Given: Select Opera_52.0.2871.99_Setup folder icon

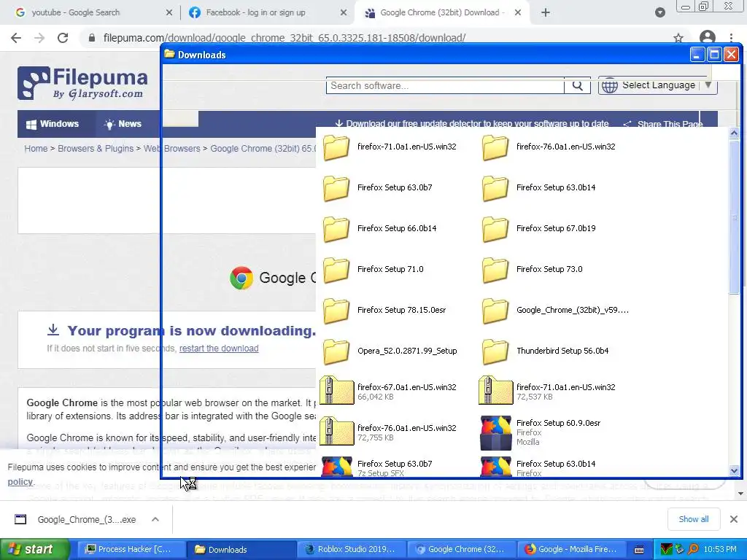Looking at the screenshot, I should [336, 352].
